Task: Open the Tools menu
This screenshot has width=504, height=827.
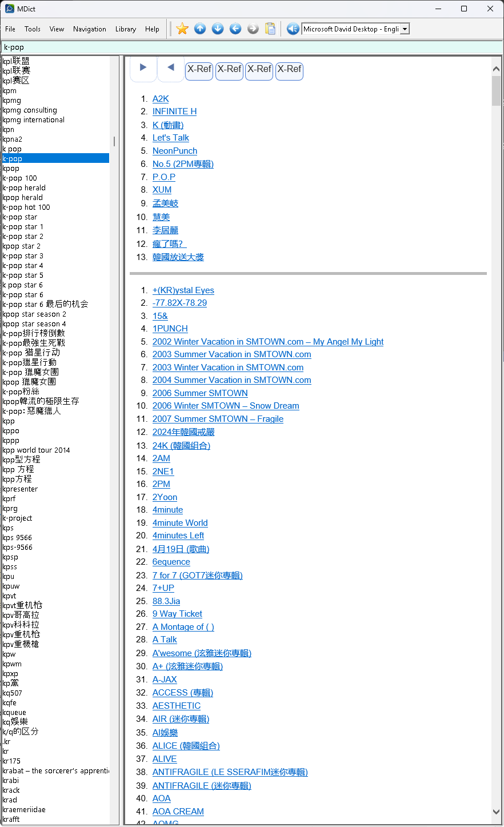Action: coord(33,29)
